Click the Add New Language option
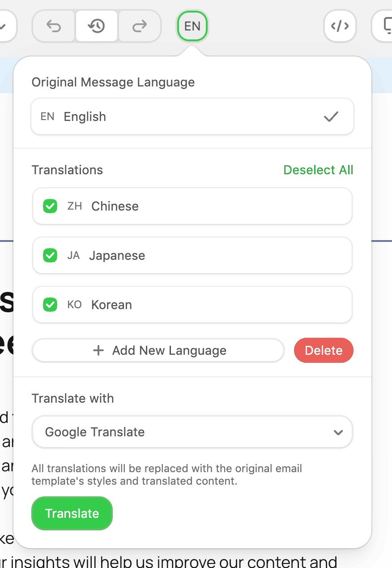392x568 pixels. click(x=158, y=350)
